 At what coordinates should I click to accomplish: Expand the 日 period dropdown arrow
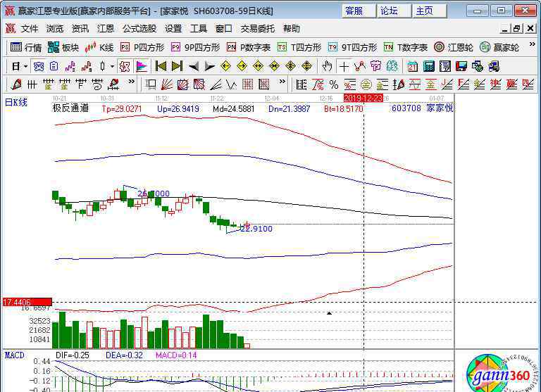(x=26, y=66)
